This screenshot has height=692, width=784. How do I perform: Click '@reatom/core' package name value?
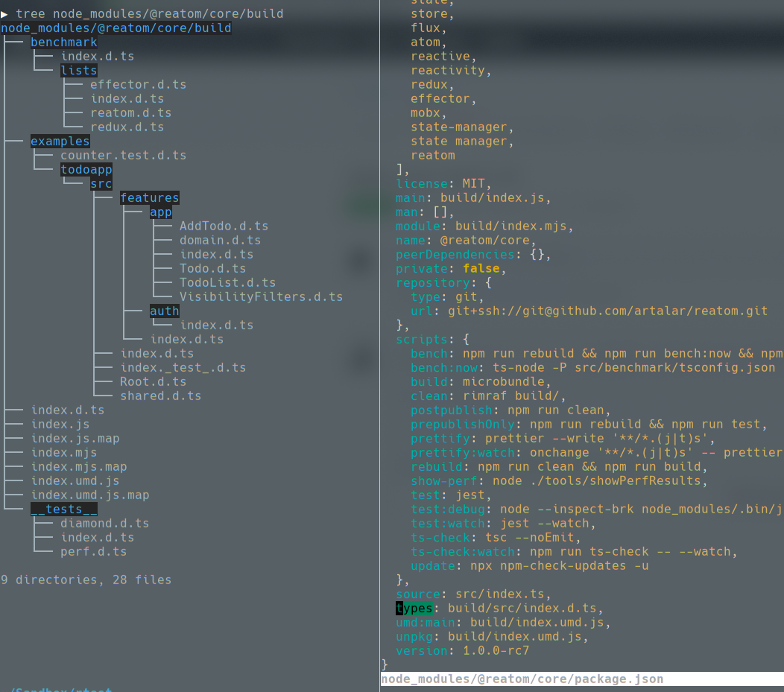click(x=484, y=241)
